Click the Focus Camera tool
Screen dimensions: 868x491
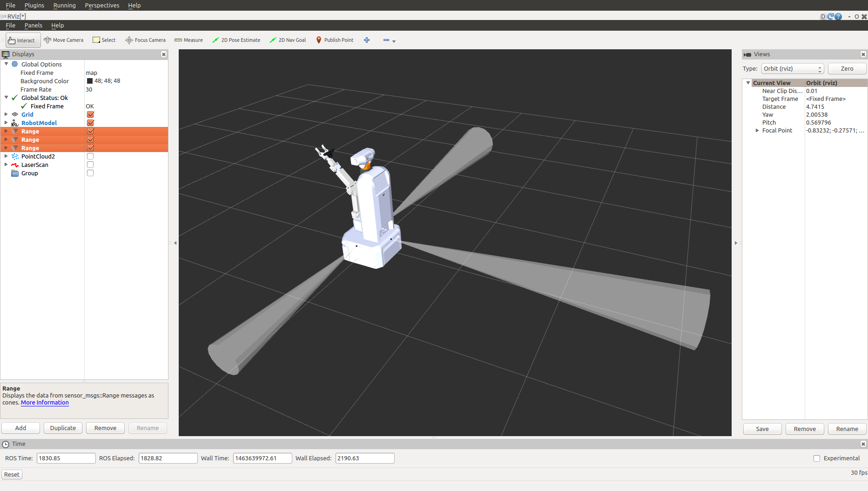click(145, 40)
